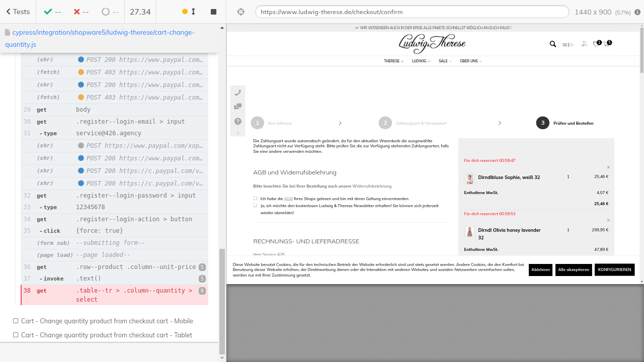Check the AGB agreement checkbox
Image resolution: width=644 pixels, height=362 pixels.
[256, 199]
